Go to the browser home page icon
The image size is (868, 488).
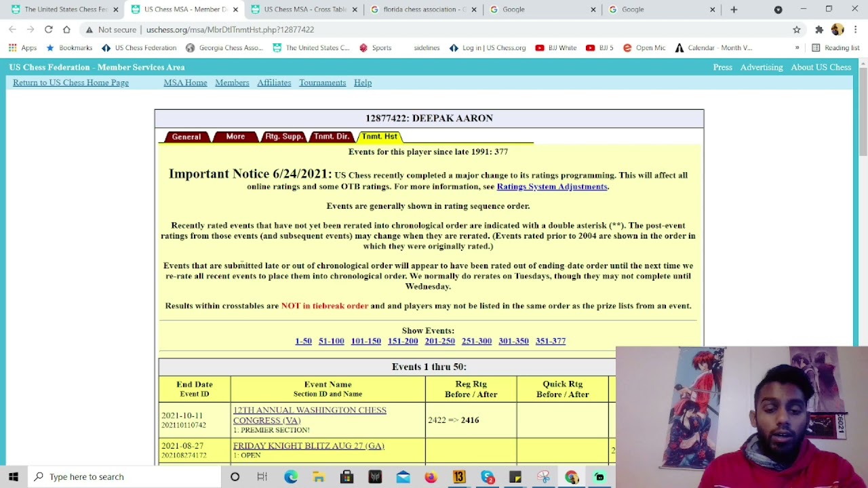click(x=66, y=30)
